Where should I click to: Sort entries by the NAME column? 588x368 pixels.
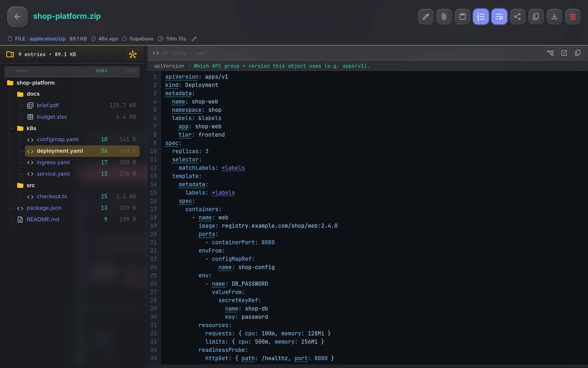tap(22, 71)
